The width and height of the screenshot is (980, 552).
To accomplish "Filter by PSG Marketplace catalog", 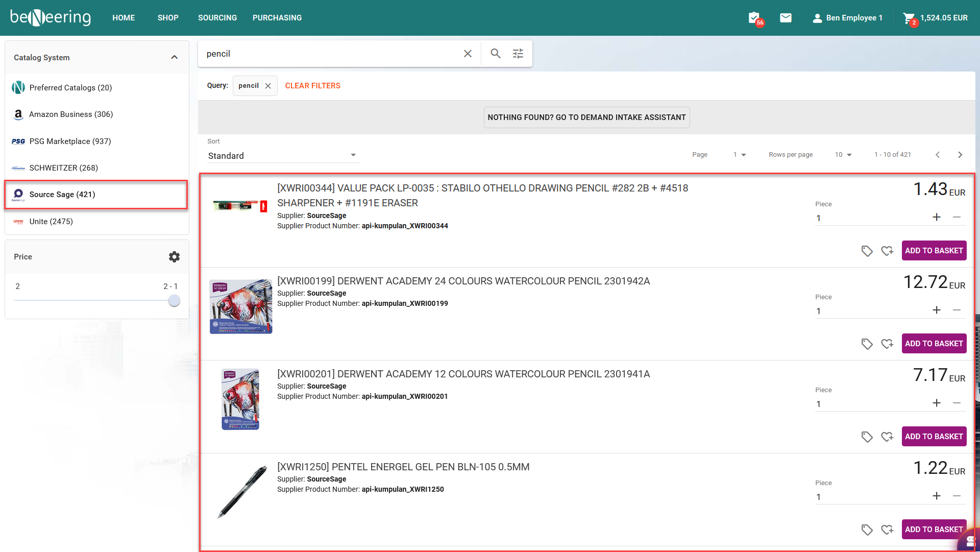I will 70,141.
